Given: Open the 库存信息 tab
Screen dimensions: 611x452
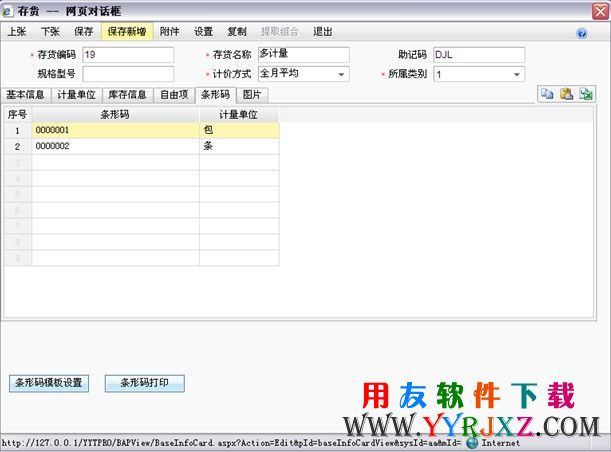Looking at the screenshot, I should tap(127, 95).
